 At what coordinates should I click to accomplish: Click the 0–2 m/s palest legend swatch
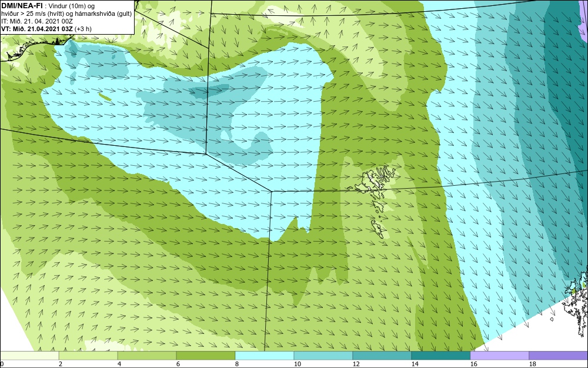click(x=29, y=356)
